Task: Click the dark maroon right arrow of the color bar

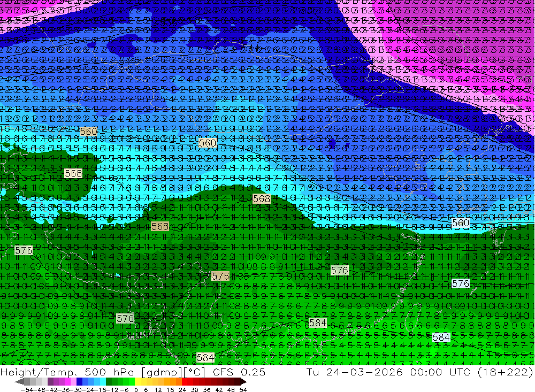Action: 243,382
